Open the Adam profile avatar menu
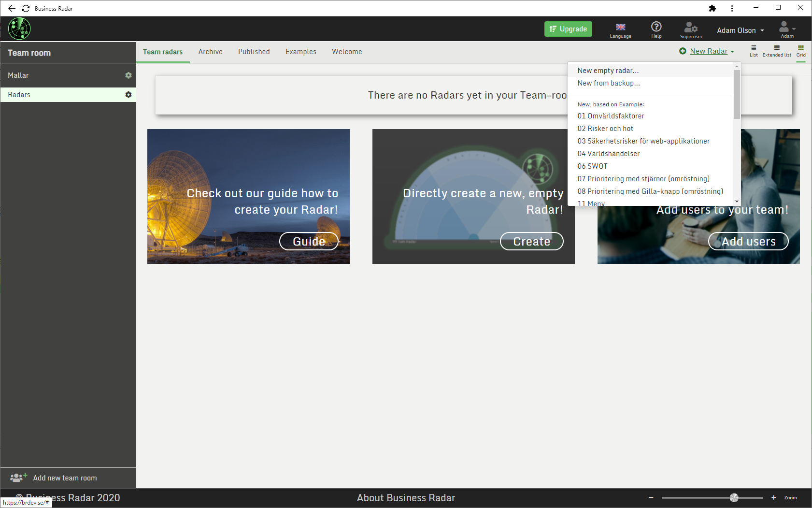 (787, 29)
